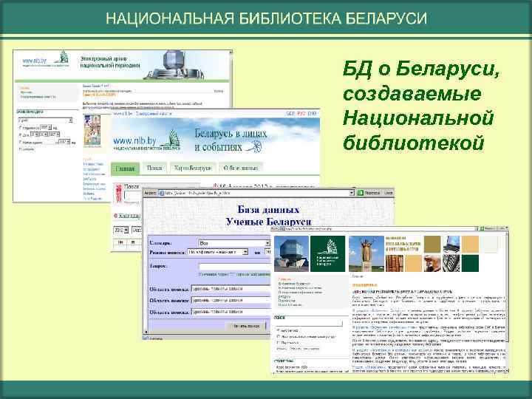532x399 pixels.
Task: Click green National Library logo tile
Action: (328, 253)
